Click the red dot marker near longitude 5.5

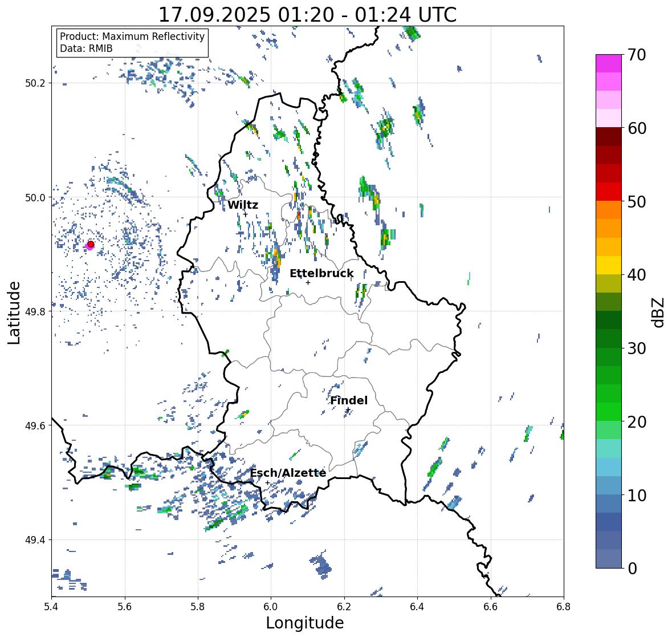click(91, 244)
